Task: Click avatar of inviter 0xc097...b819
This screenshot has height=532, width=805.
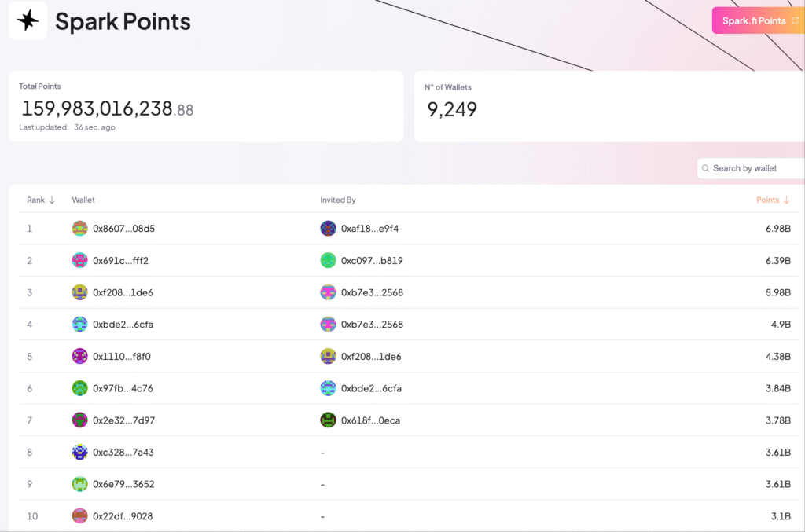Action: (328, 261)
